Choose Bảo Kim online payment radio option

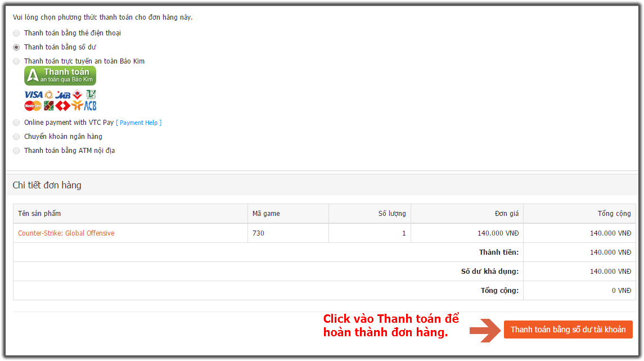(x=16, y=61)
